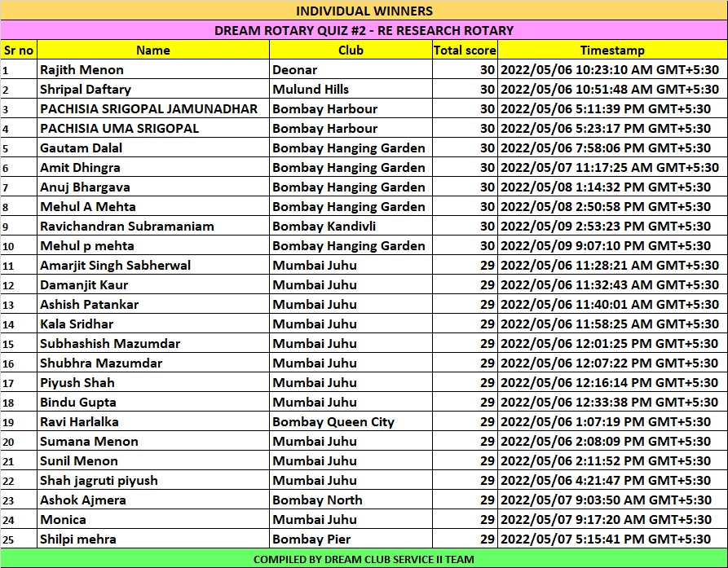Click the Bombay Kandivli club cell
The width and height of the screenshot is (728, 568).
(351, 226)
